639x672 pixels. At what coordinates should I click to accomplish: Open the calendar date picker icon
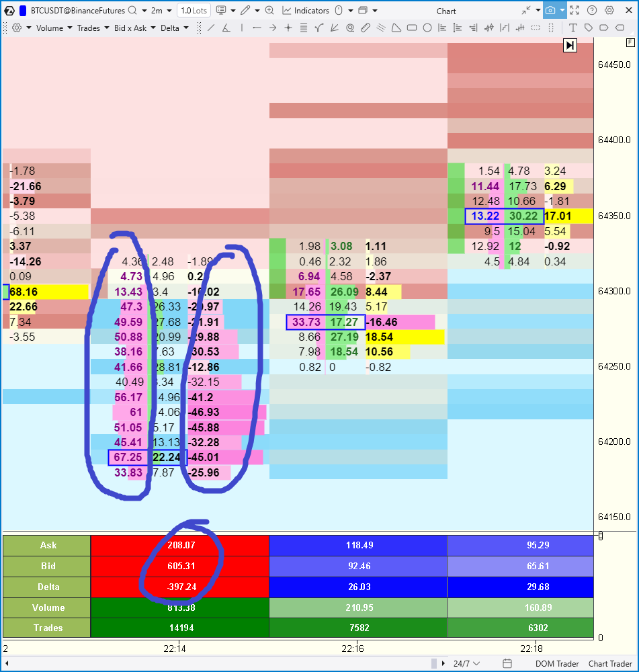click(507, 663)
